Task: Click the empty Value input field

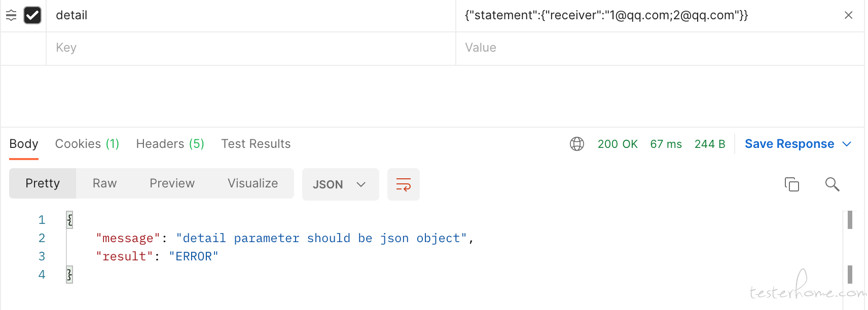Action: tap(660, 48)
